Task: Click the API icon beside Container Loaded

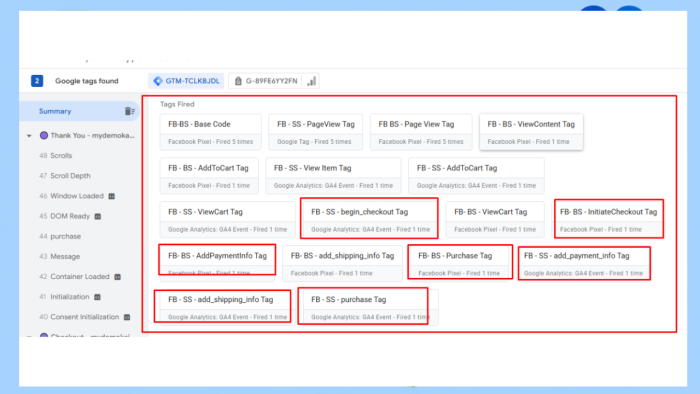Action: tap(117, 277)
